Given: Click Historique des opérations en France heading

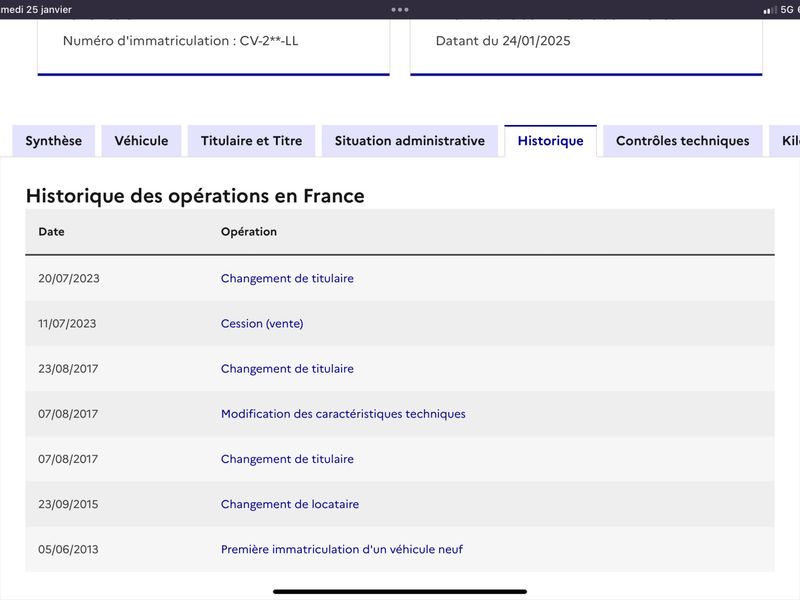Looking at the screenshot, I should tap(195, 196).
